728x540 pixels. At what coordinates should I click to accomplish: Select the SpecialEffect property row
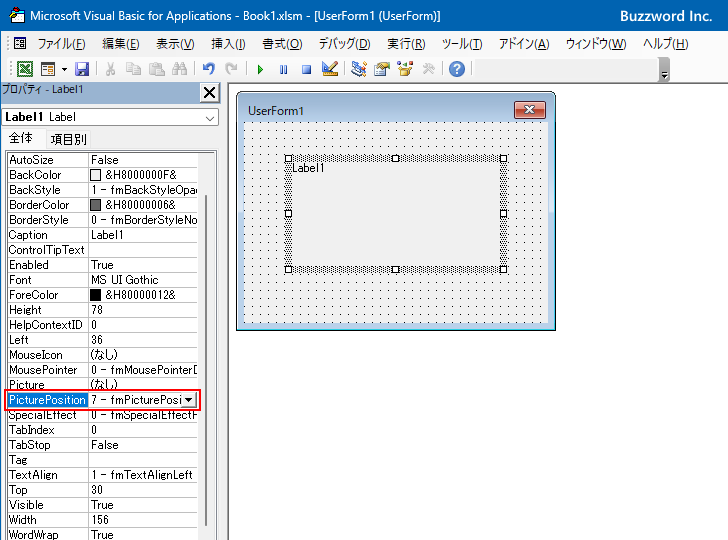point(103,415)
